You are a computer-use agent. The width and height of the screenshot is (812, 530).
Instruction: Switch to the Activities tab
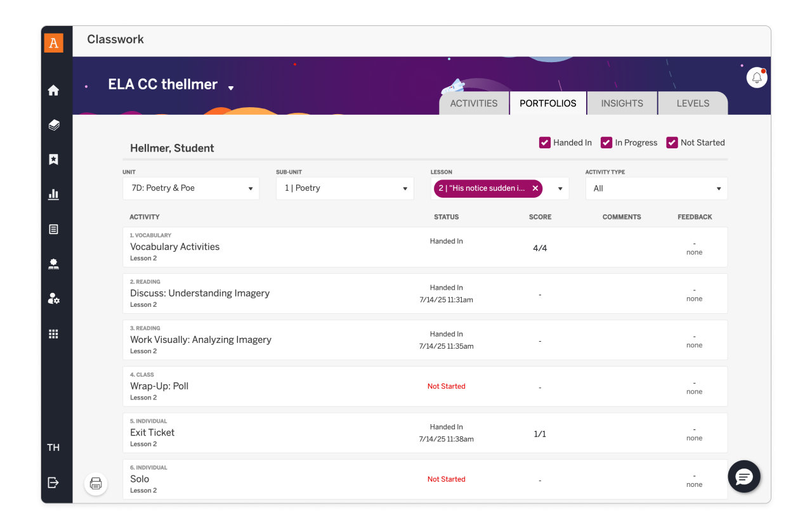[x=473, y=103]
